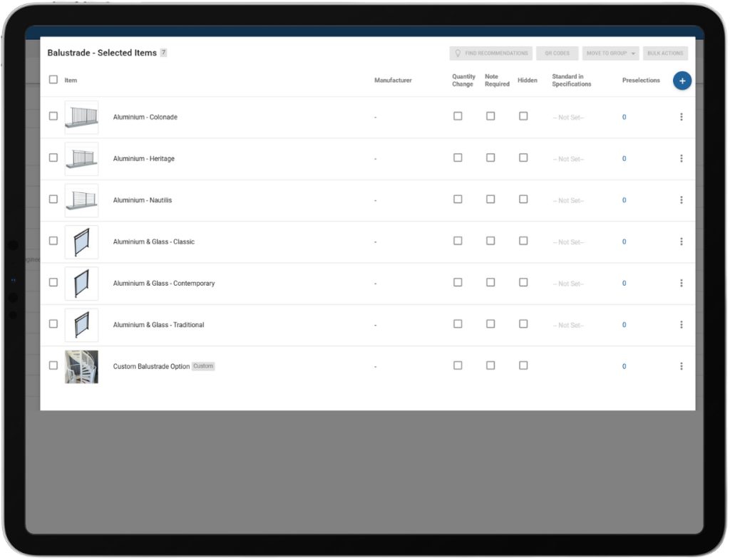Tick the select-all checkbox in header row
The height and width of the screenshot is (560, 730).
click(x=53, y=80)
